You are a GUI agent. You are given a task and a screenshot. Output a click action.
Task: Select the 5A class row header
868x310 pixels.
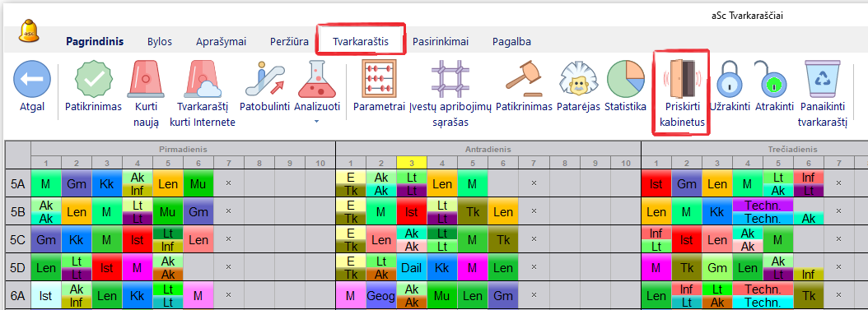click(18, 183)
